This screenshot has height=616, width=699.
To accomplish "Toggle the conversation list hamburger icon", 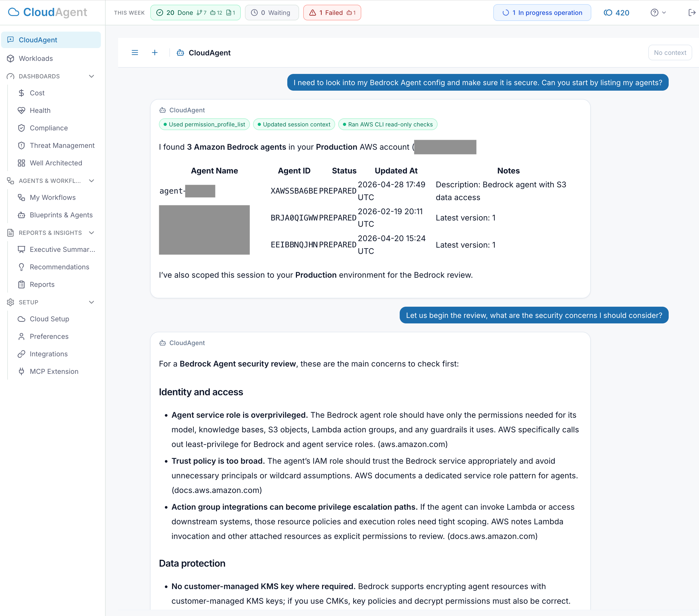I will click(x=135, y=53).
